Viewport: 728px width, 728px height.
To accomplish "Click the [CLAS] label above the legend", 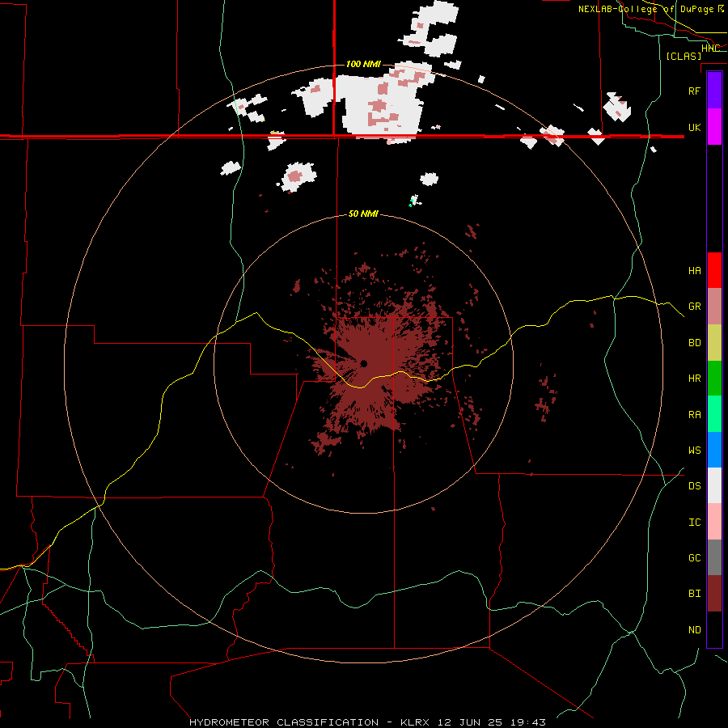I will pos(684,56).
